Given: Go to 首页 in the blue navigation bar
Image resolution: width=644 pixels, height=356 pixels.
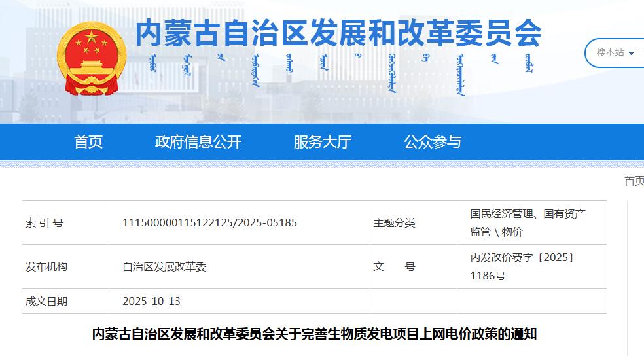Looking at the screenshot, I should tap(88, 142).
